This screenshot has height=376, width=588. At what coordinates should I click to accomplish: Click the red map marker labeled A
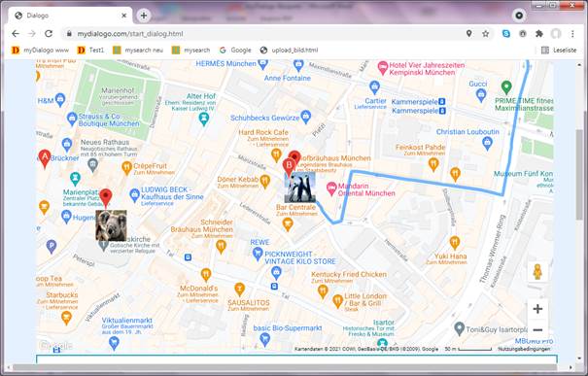tap(45, 158)
